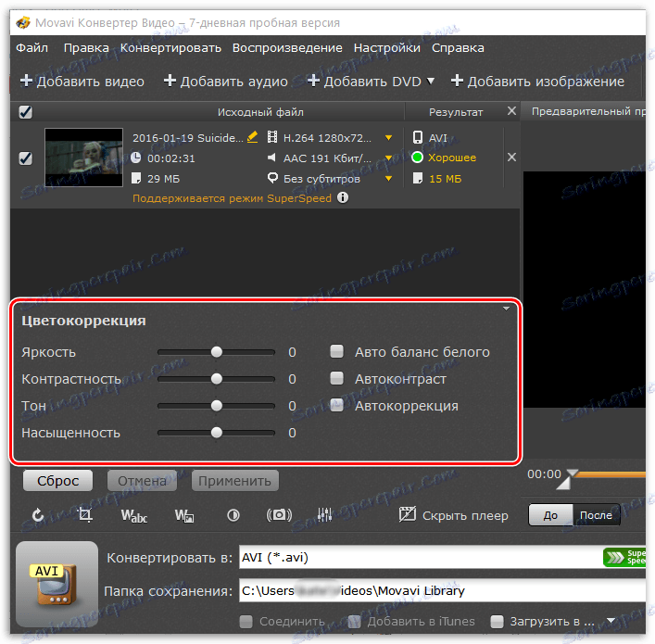Select the crop tool icon

pos(85,515)
